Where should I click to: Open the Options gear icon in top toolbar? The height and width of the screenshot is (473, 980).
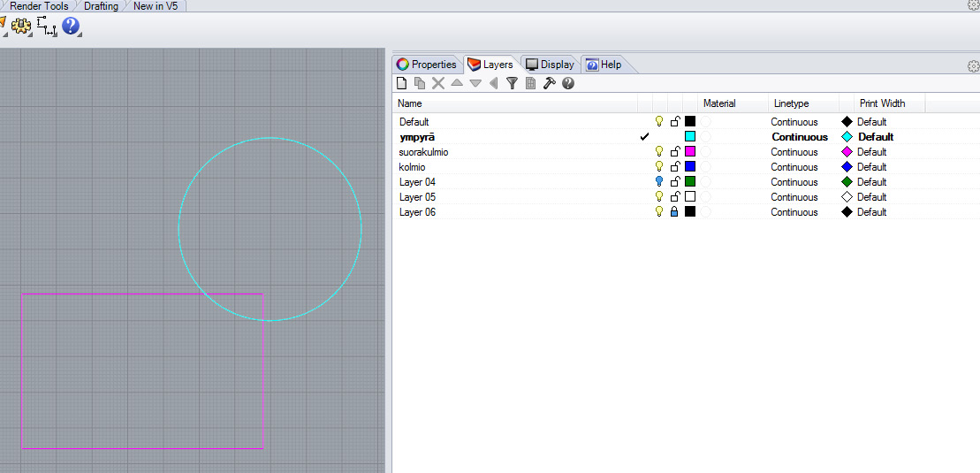coord(20,26)
